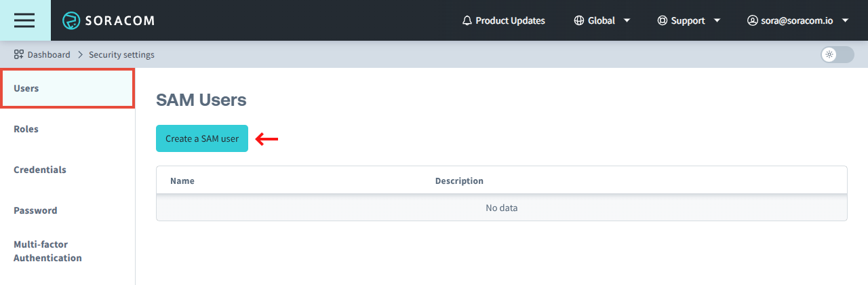Screen dimensions: 868x285
Task: Open the Credentials section
Action: (x=40, y=170)
